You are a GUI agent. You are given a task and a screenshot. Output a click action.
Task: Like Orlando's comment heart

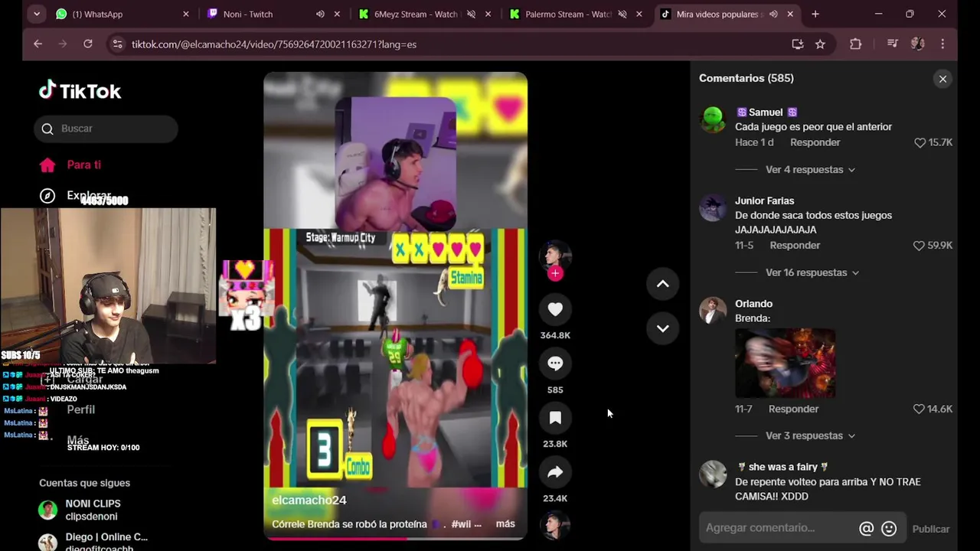[x=919, y=409]
